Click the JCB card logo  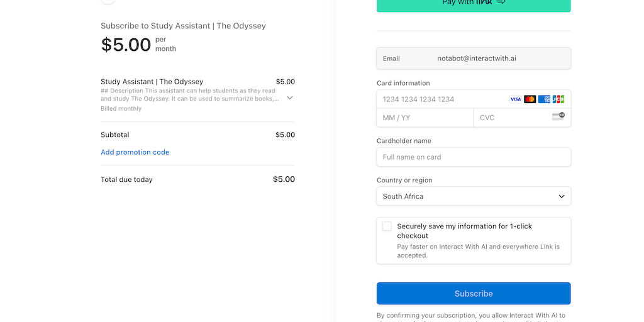point(558,99)
